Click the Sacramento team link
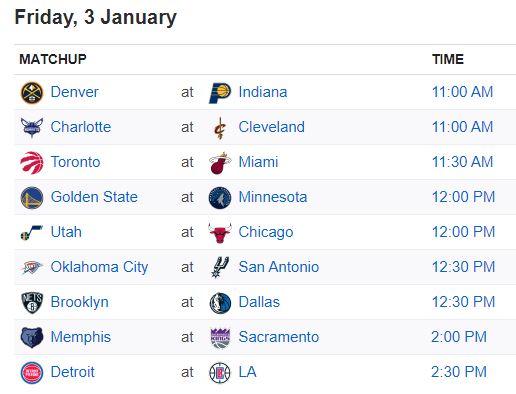 point(279,337)
